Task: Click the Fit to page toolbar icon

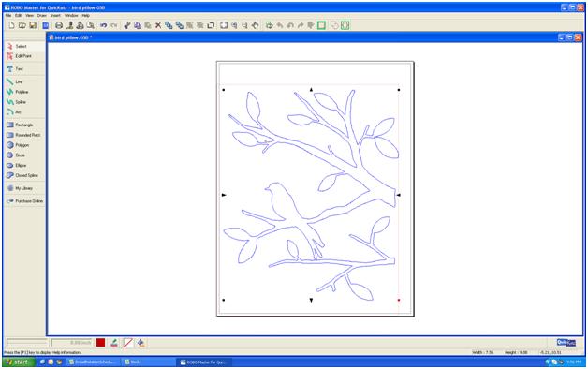Action: tap(224, 25)
